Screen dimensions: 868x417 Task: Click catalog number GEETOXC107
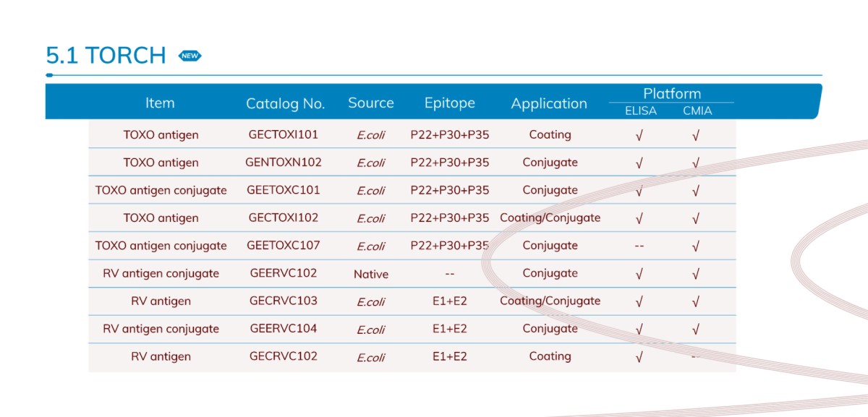point(283,245)
